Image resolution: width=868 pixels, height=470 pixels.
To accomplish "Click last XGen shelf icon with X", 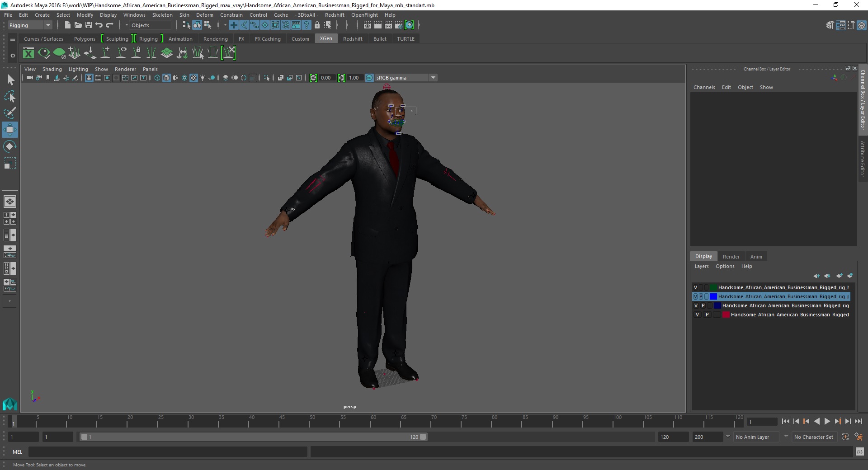I will pyautogui.click(x=229, y=53).
